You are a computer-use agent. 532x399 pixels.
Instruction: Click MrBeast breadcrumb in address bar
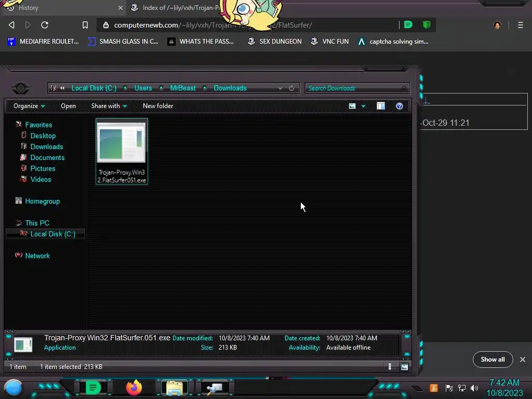point(183,88)
